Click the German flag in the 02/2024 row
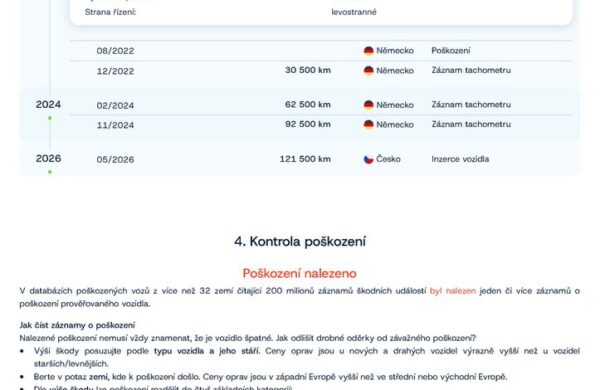 click(x=368, y=105)
